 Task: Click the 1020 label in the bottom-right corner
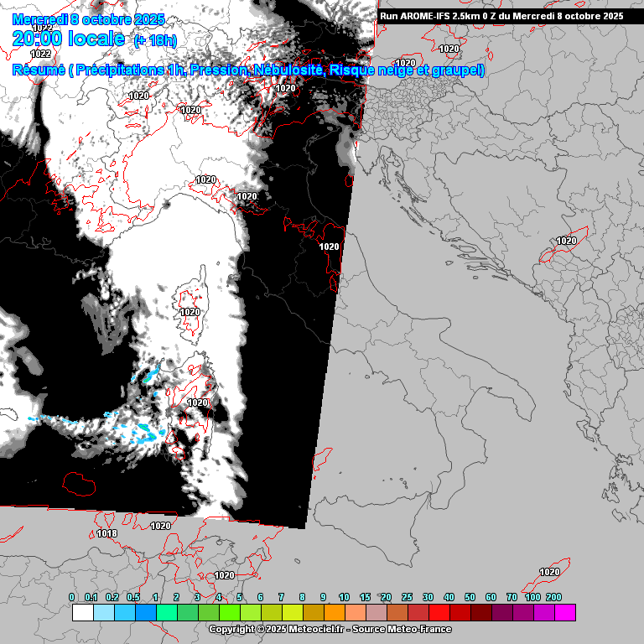pos(549,572)
